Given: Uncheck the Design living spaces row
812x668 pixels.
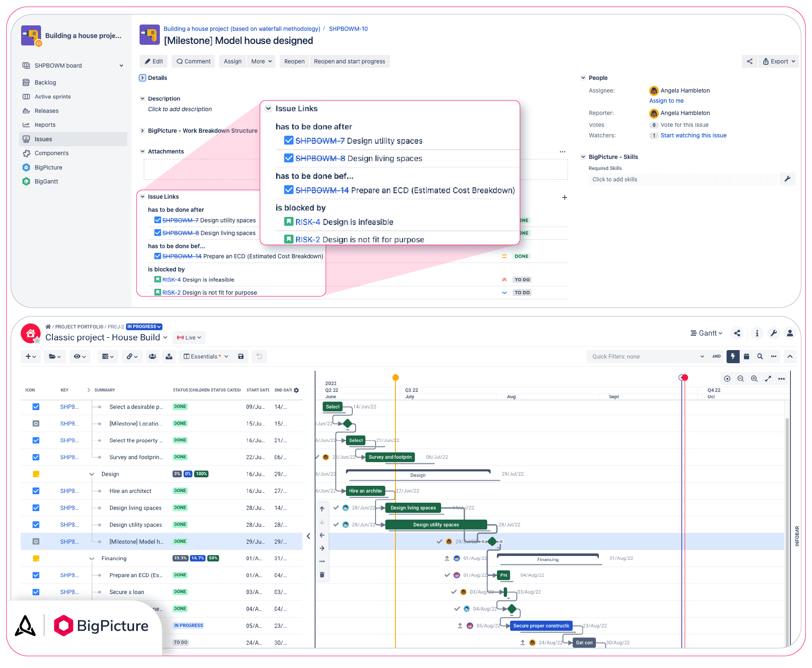Looking at the screenshot, I should point(36,508).
